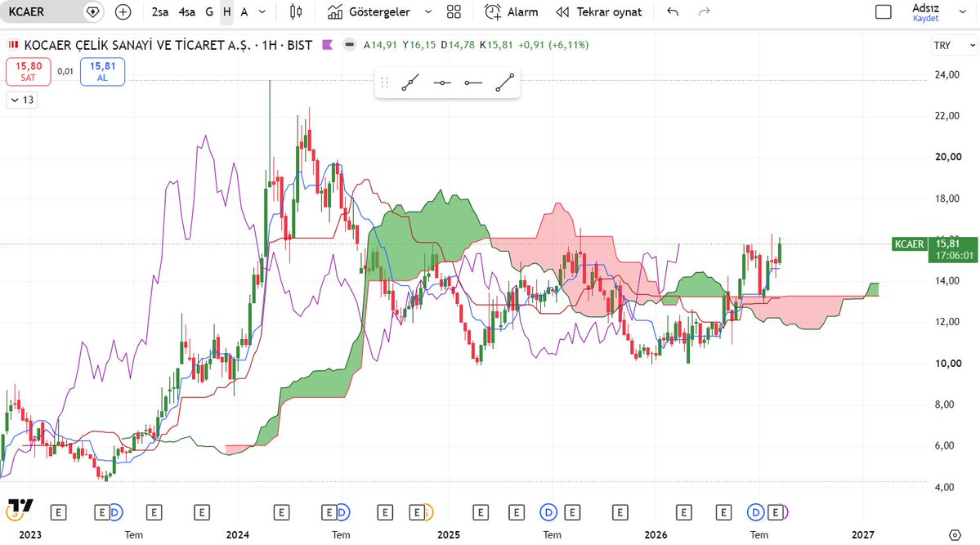Open the candlestick chart style menu
This screenshot has height=545, width=980.
pyautogui.click(x=296, y=12)
